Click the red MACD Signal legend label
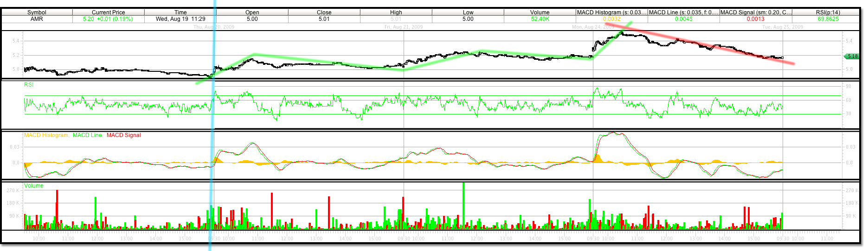The height and width of the screenshot is (251, 868). point(123,135)
